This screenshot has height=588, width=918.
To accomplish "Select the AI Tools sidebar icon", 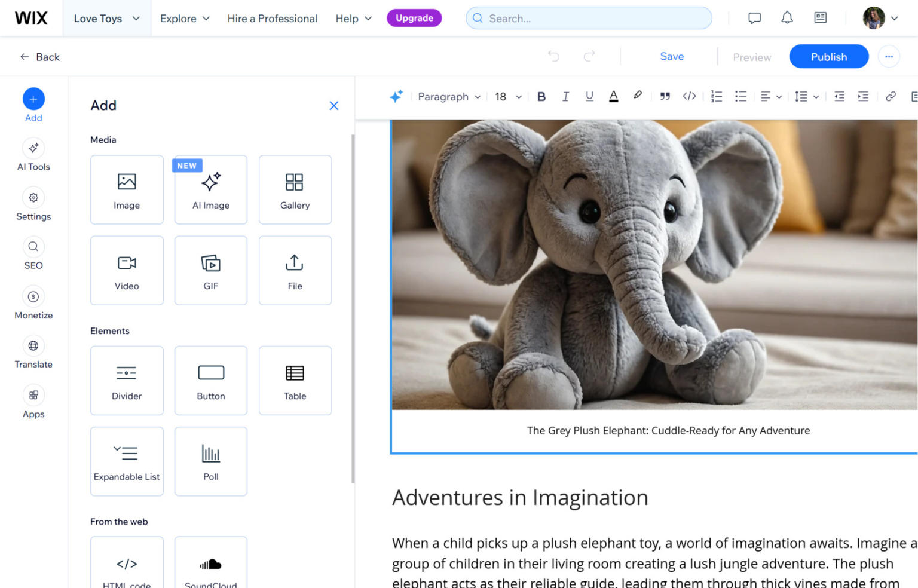I will pos(33,154).
